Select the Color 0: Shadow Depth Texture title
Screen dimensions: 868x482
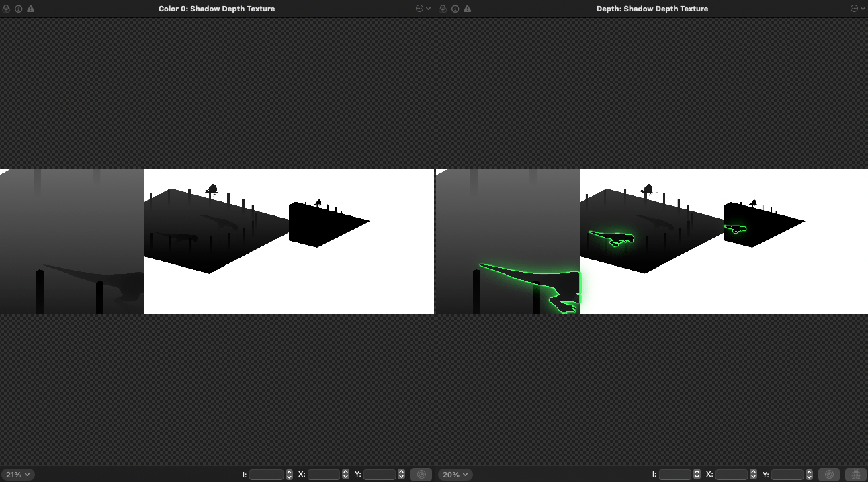click(x=216, y=9)
